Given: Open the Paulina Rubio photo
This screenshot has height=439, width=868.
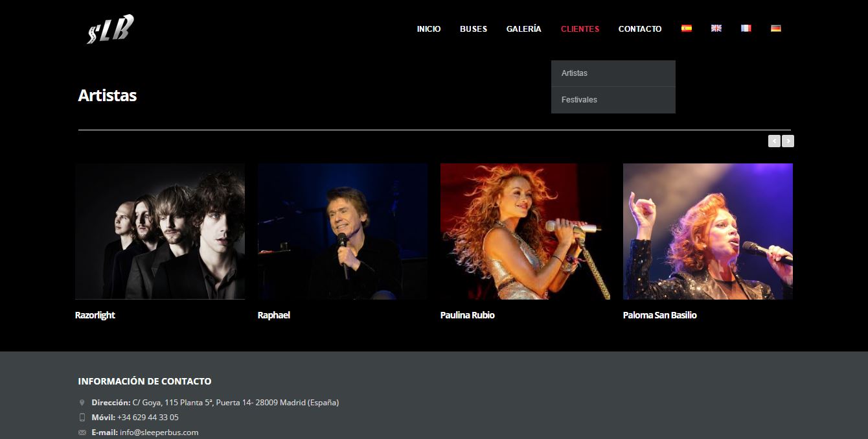Looking at the screenshot, I should (525, 231).
